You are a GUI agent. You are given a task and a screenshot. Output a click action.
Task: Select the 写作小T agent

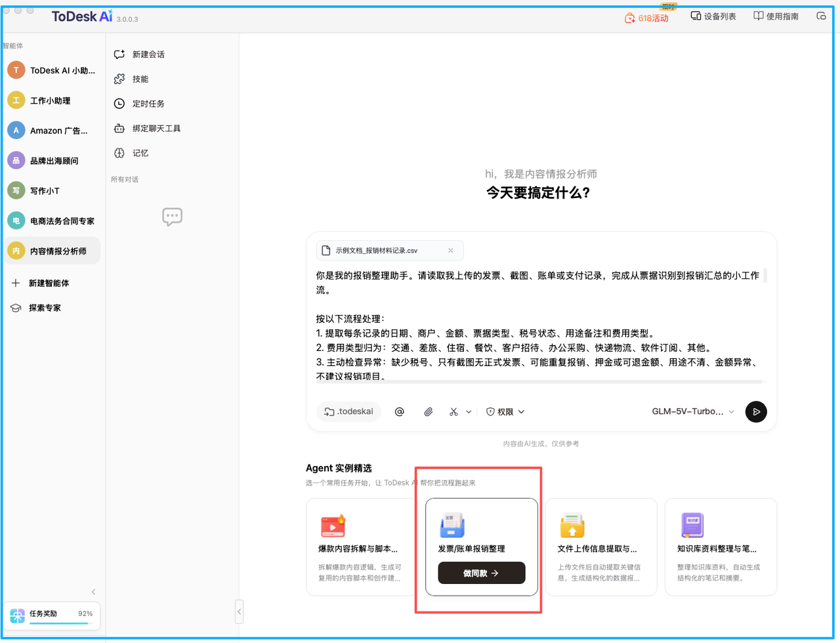point(52,191)
